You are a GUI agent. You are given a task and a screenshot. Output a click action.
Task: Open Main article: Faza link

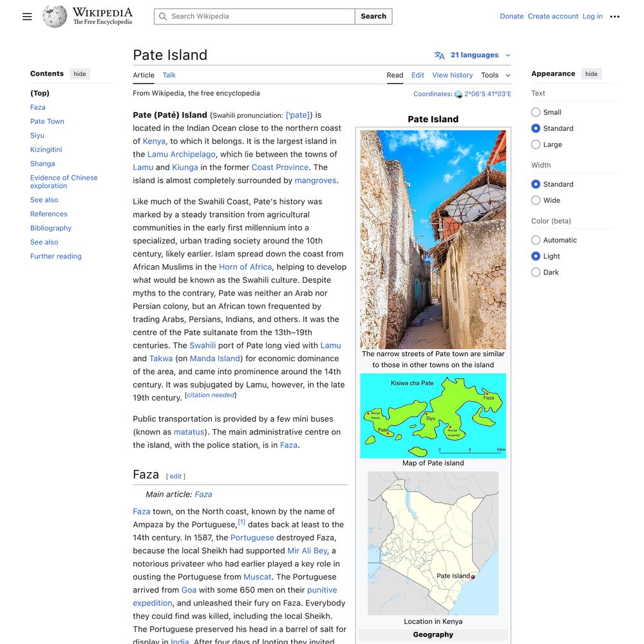pyautogui.click(x=204, y=495)
